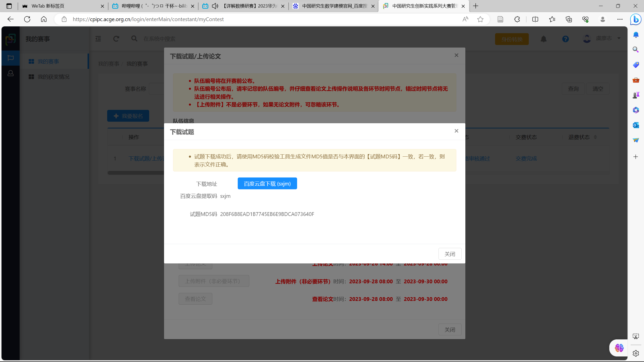View site information via the lock icon

click(64, 19)
